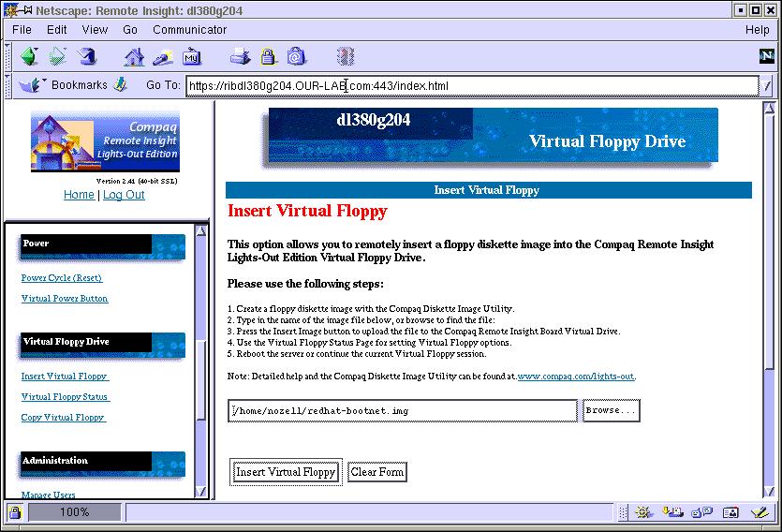Click the image file path input field
782x532 pixels.
click(403, 410)
